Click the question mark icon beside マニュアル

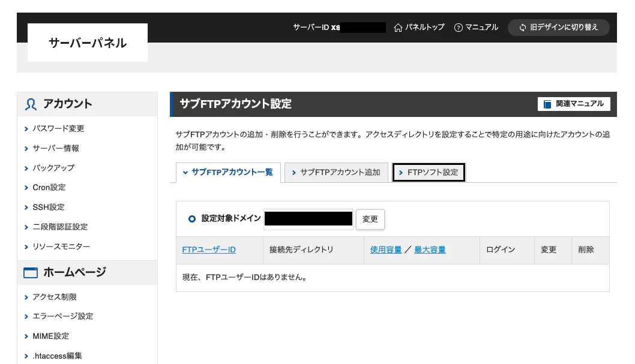click(458, 27)
